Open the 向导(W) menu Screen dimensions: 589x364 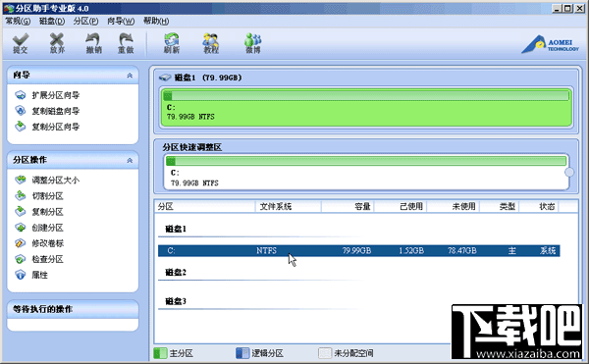[121, 21]
